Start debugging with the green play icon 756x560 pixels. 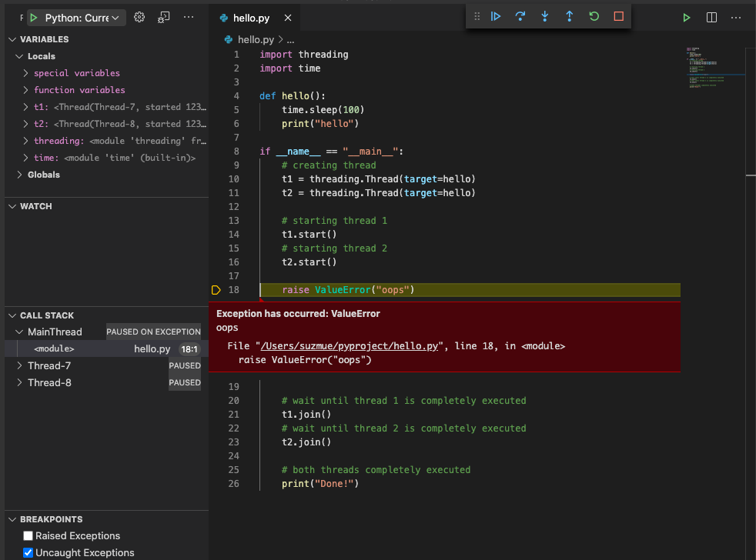pos(33,18)
